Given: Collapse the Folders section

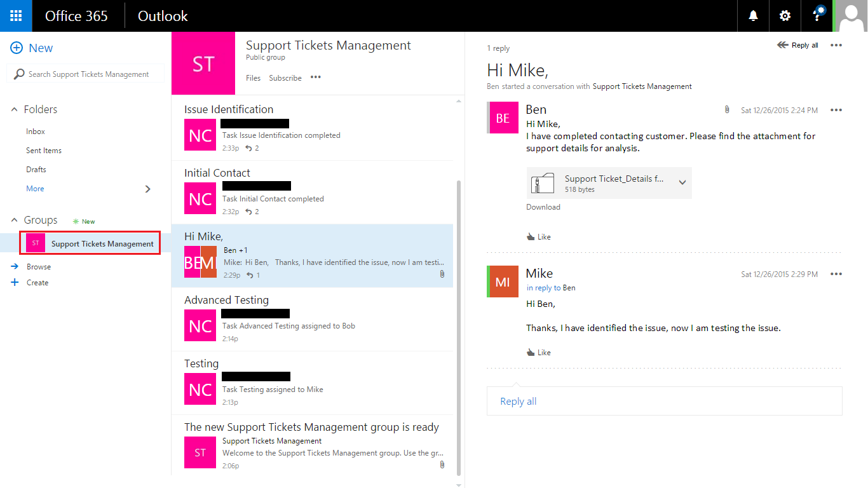Looking at the screenshot, I should point(15,109).
